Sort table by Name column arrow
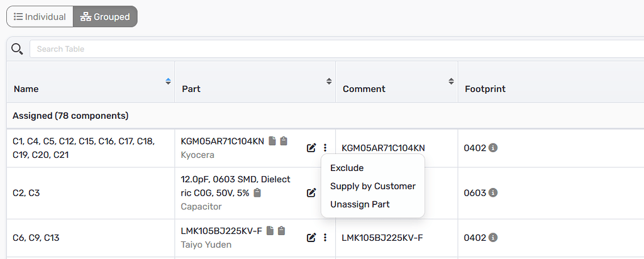 [168, 81]
